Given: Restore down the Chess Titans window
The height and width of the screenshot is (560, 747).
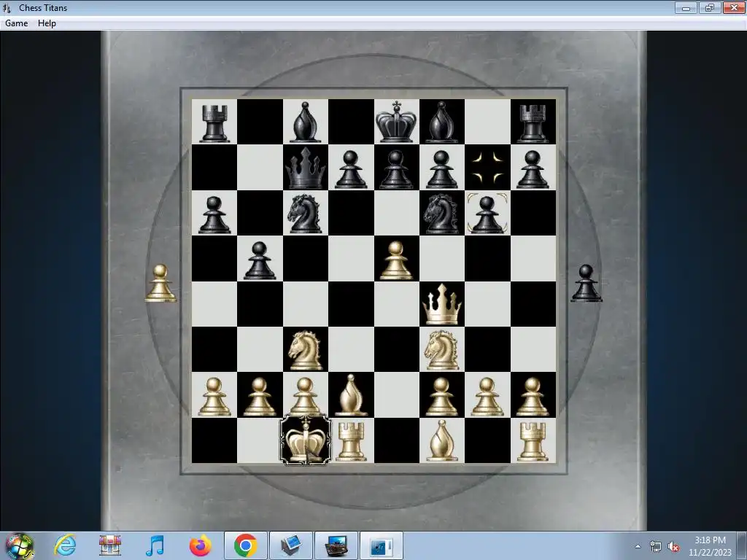Looking at the screenshot, I should pyautogui.click(x=710, y=7).
